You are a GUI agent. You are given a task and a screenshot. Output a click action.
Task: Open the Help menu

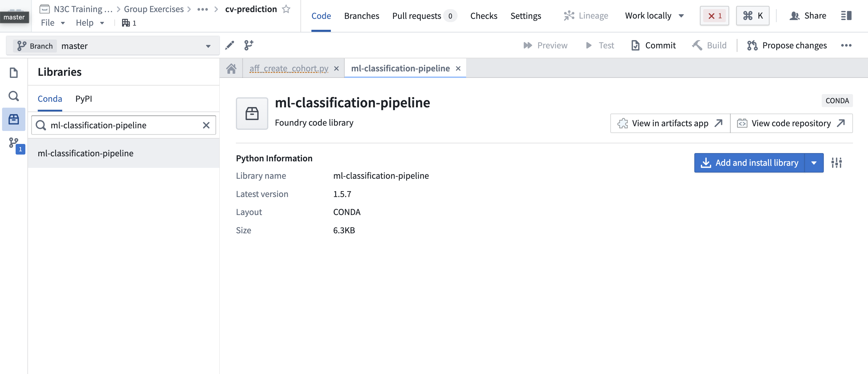pyautogui.click(x=90, y=23)
